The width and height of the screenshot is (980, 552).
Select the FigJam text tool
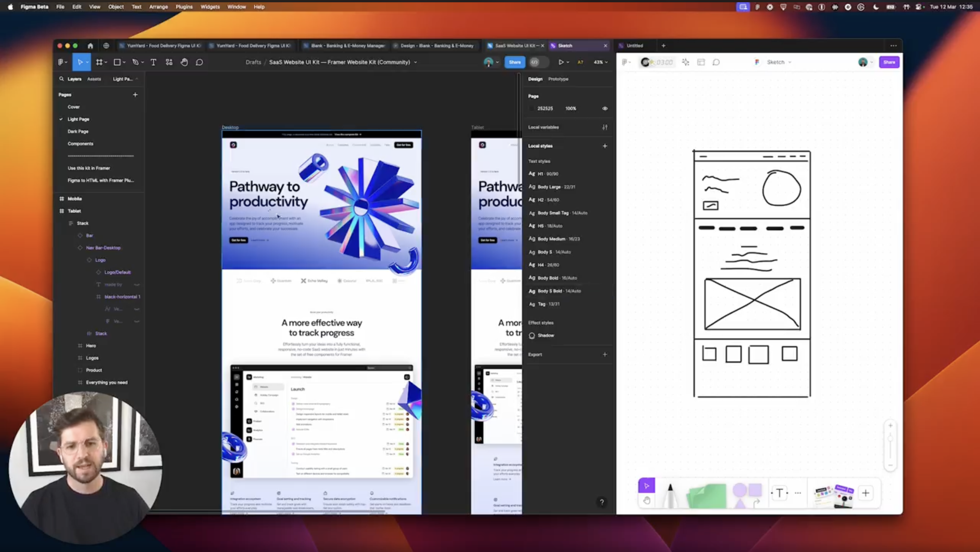[779, 493]
